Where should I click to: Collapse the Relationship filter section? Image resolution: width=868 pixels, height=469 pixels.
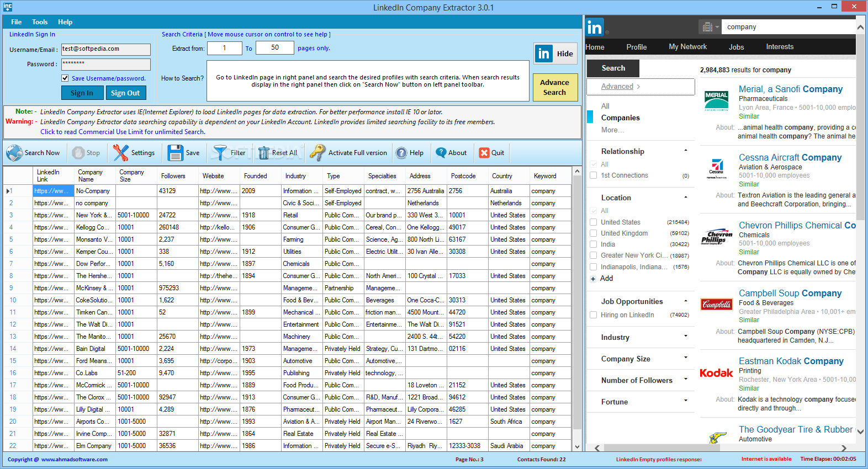[686, 151]
